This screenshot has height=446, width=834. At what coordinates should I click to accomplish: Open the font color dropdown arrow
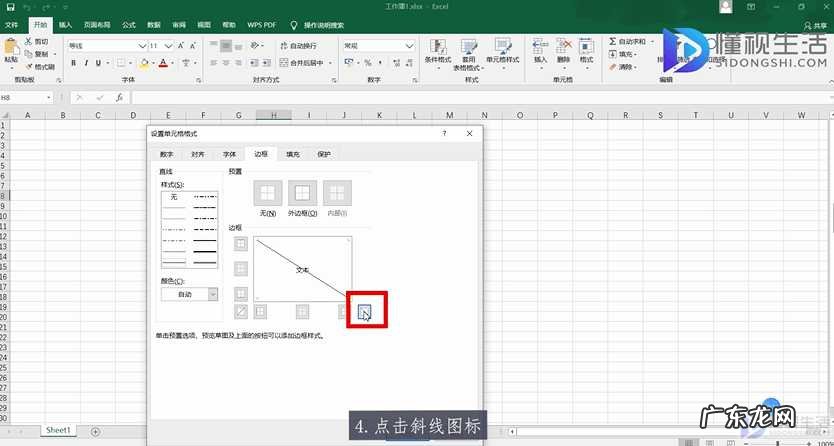click(173, 63)
